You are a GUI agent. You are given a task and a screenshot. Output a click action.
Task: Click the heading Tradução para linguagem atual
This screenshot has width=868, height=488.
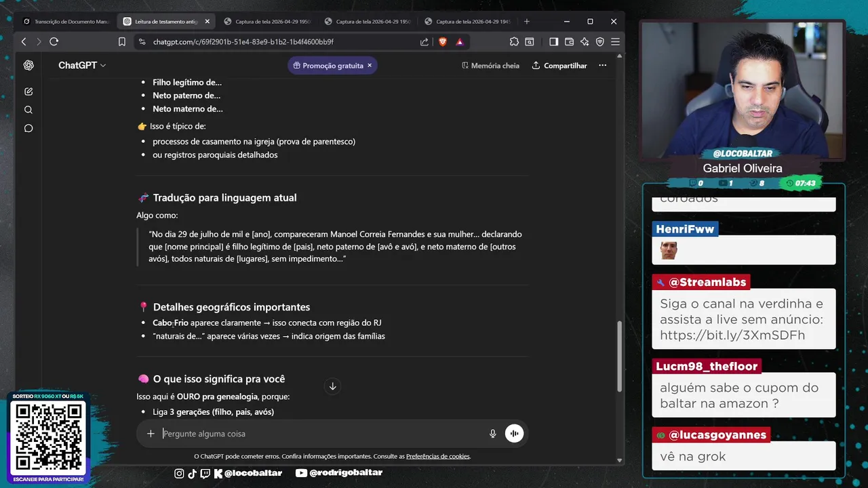click(x=224, y=198)
